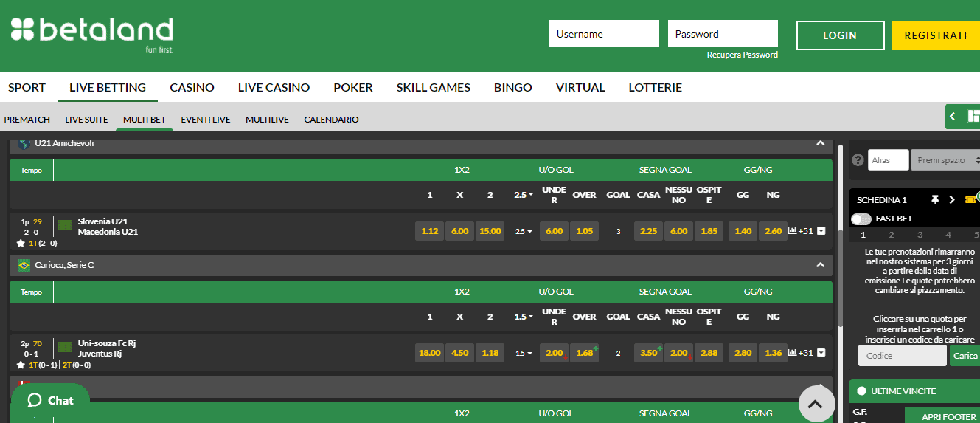The width and height of the screenshot is (980, 423).
Task: Switch to the Eventi Live tab
Action: (206, 120)
